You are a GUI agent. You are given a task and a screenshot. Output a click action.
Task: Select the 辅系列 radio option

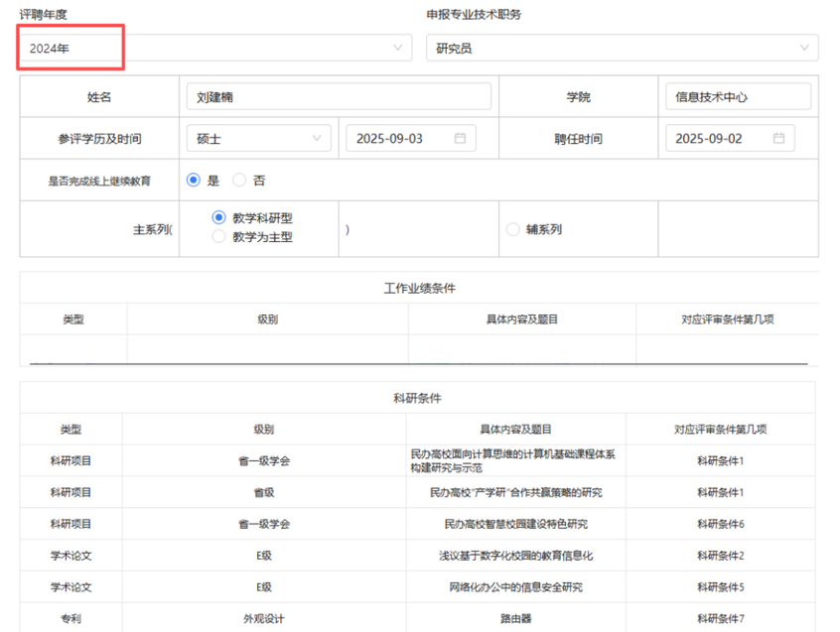[x=513, y=229]
